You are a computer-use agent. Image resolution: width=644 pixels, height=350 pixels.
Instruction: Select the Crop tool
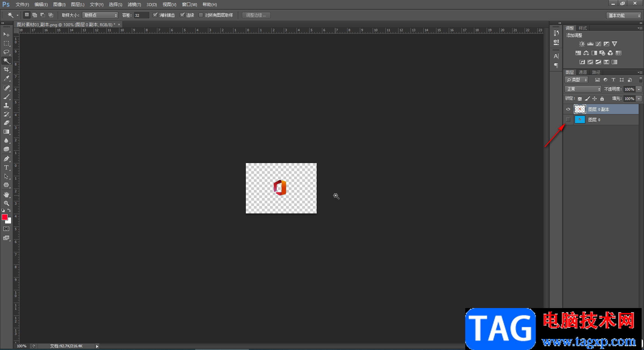(6, 69)
